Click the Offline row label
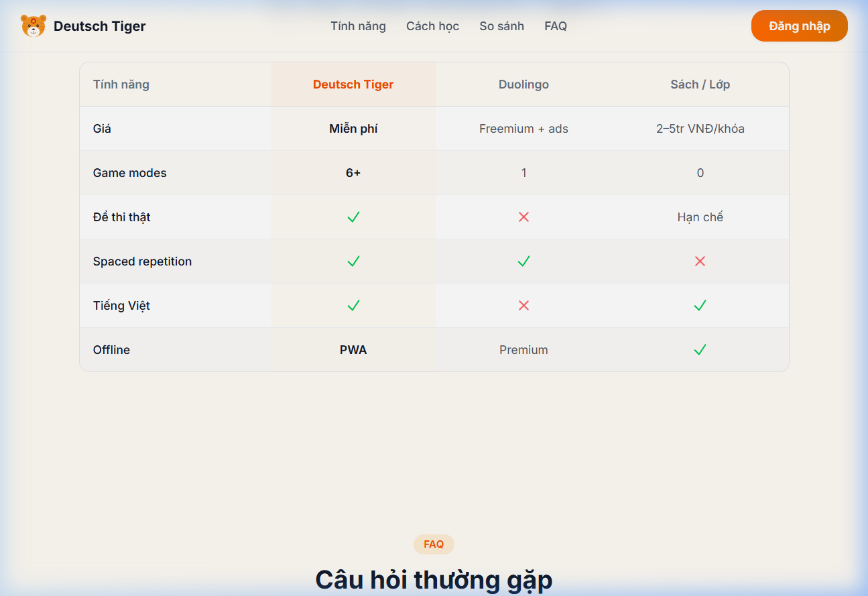This screenshot has width=868, height=596. tap(111, 350)
